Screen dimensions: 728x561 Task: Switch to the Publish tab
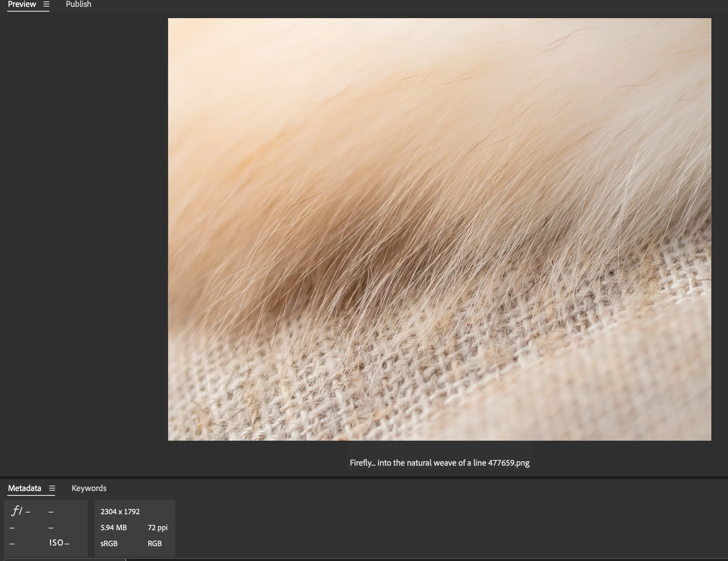pos(79,4)
